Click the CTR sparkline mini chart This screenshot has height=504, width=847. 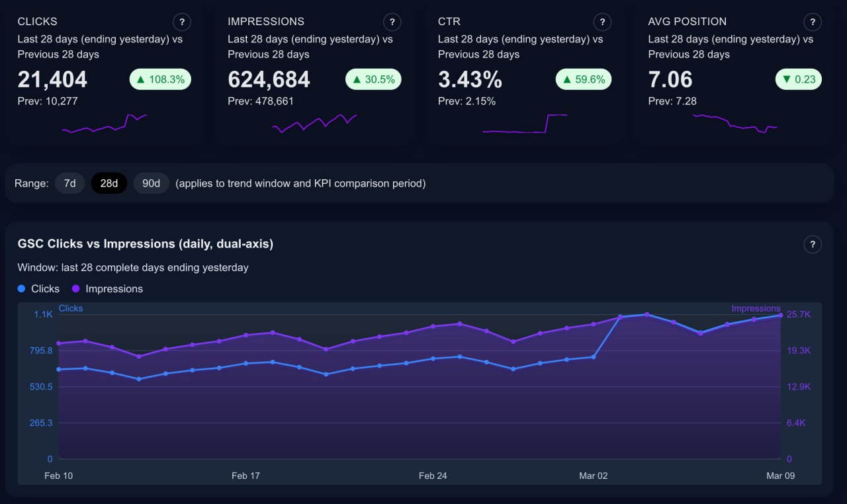pyautogui.click(x=525, y=124)
